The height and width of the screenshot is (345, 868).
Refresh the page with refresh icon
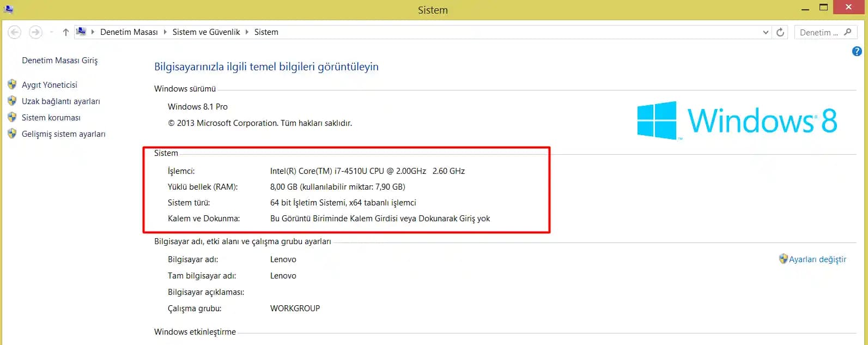coord(780,32)
